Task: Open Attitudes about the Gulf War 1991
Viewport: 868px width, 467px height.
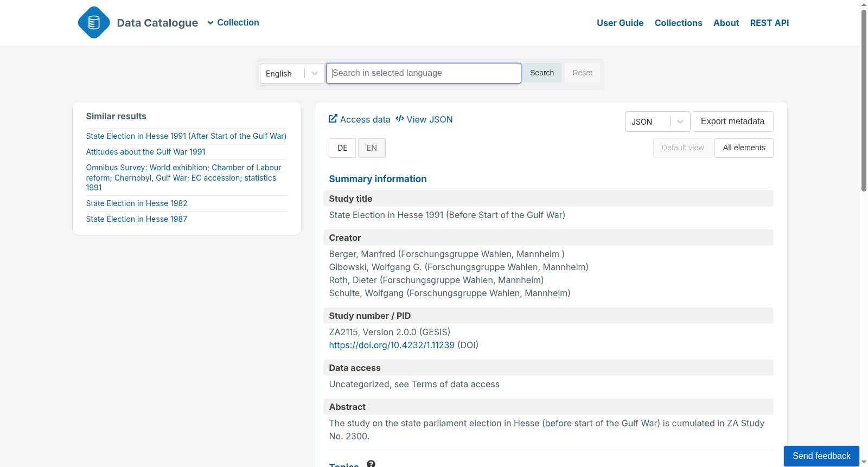Action: click(145, 152)
